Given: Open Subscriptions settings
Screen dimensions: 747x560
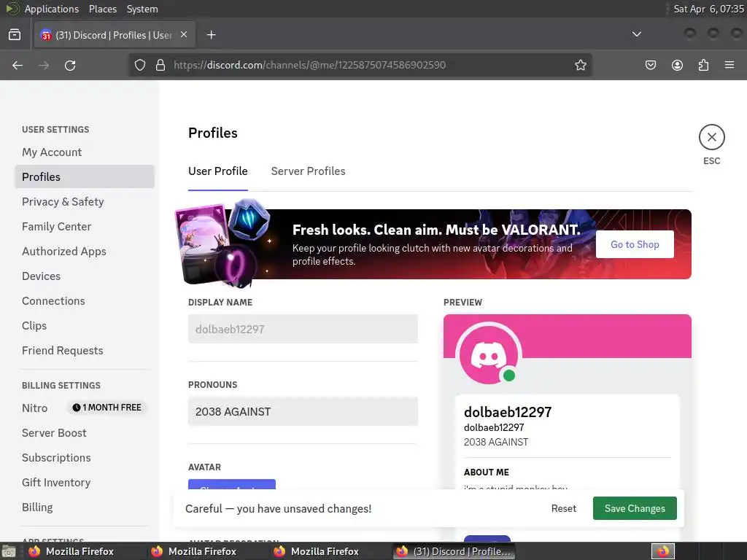Looking at the screenshot, I should pos(85,457).
